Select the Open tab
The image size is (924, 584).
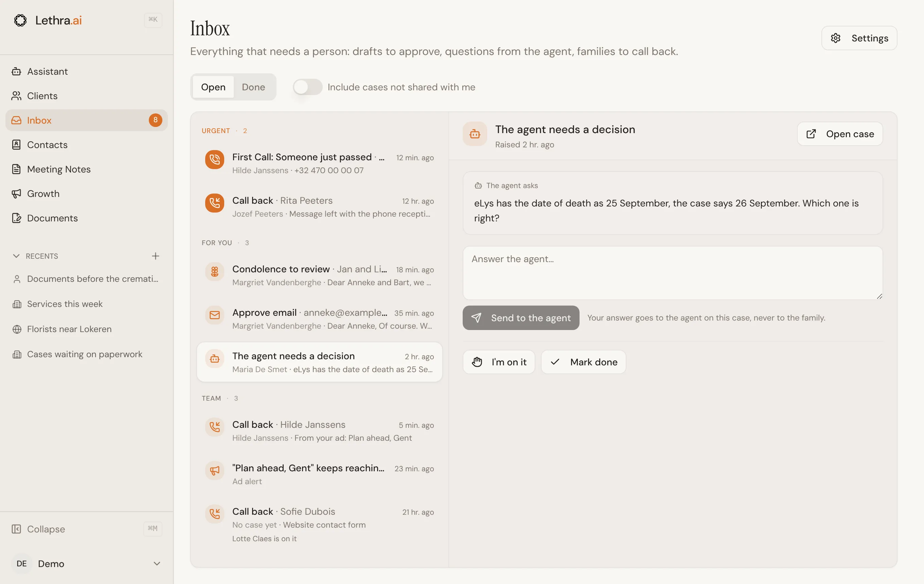[x=213, y=87]
